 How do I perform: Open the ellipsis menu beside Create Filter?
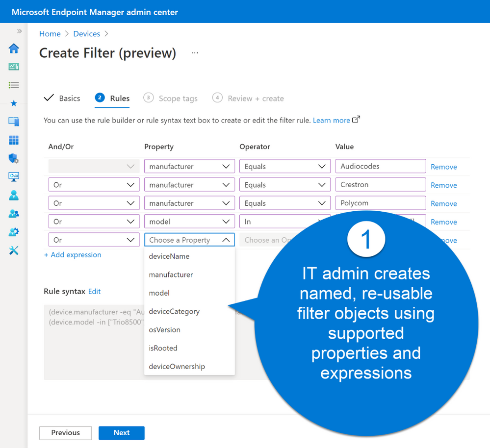195,53
